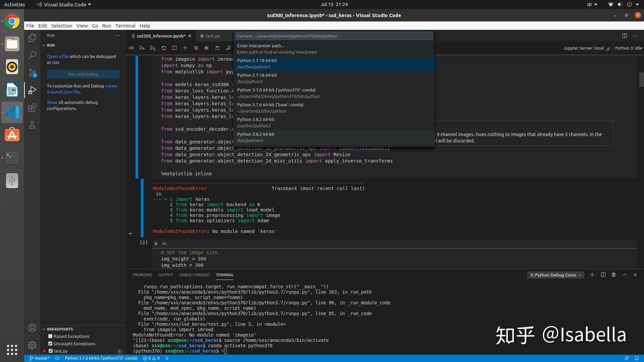
Task: Open the Terminal menu
Action: point(125,25)
